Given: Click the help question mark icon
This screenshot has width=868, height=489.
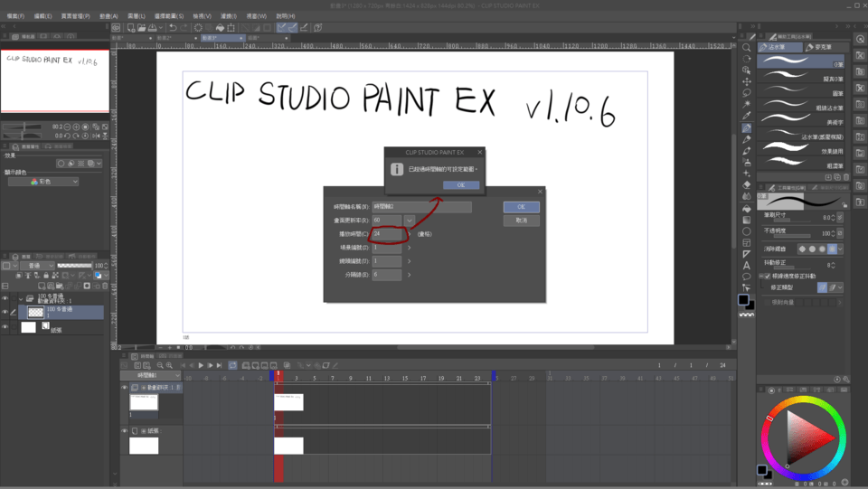Looking at the screenshot, I should [317, 27].
